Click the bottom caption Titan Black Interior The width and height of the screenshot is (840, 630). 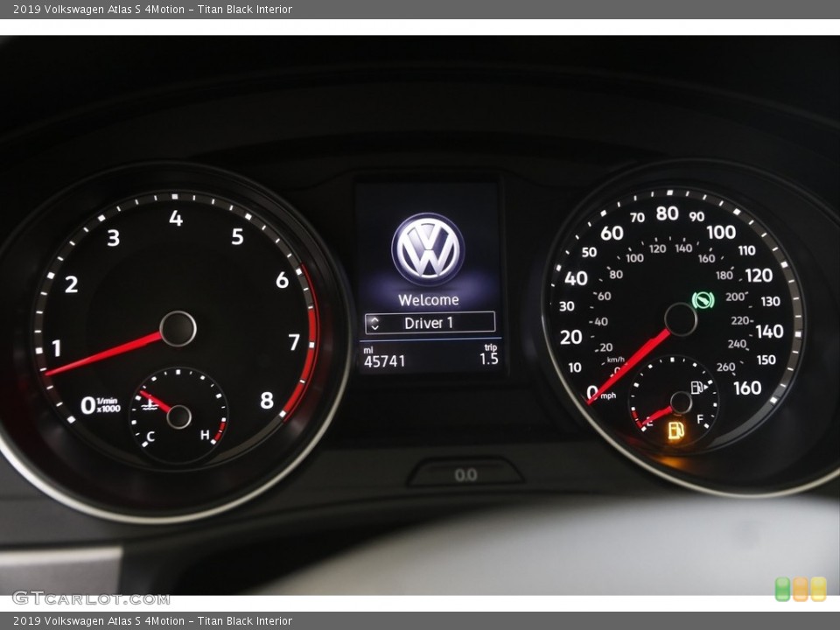(245, 621)
